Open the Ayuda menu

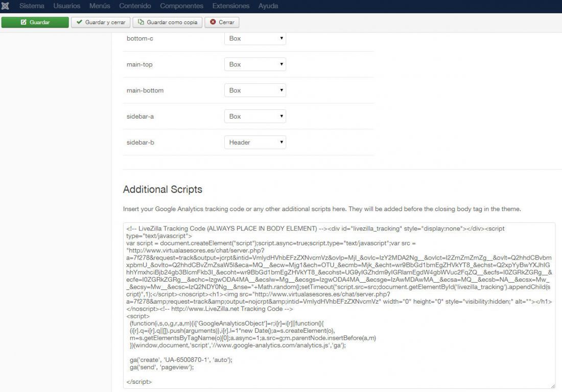(268, 6)
